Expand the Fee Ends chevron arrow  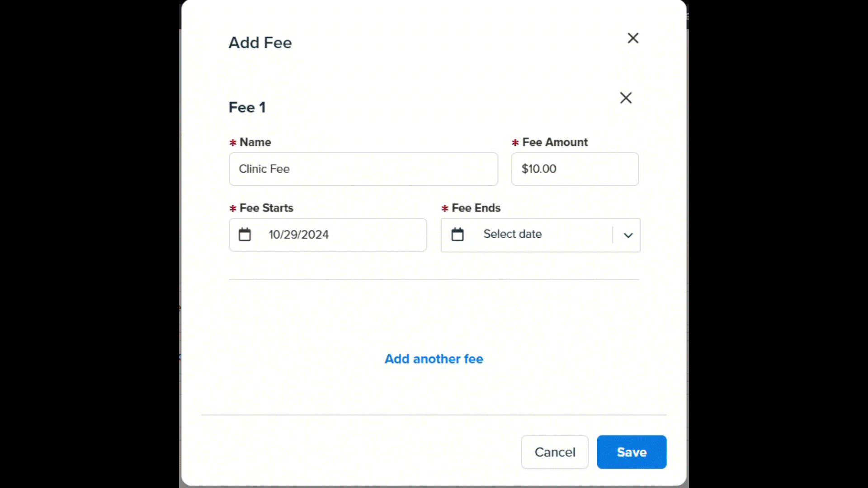pos(628,235)
